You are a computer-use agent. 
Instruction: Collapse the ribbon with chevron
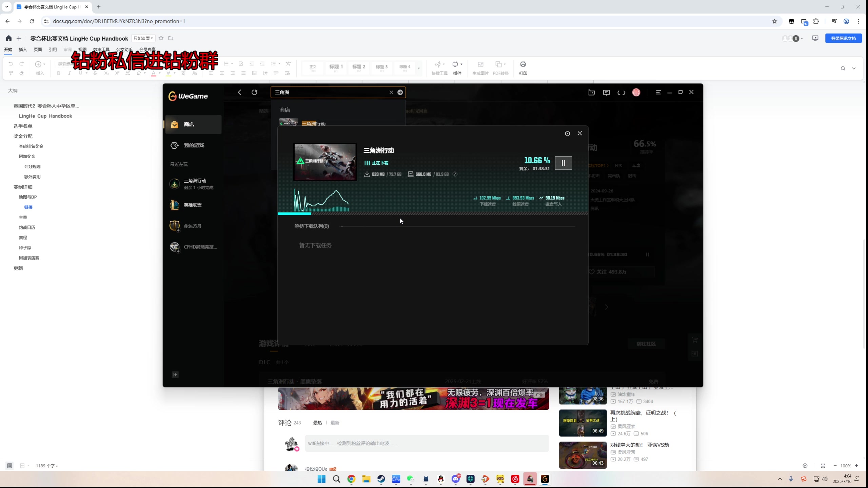click(x=854, y=68)
